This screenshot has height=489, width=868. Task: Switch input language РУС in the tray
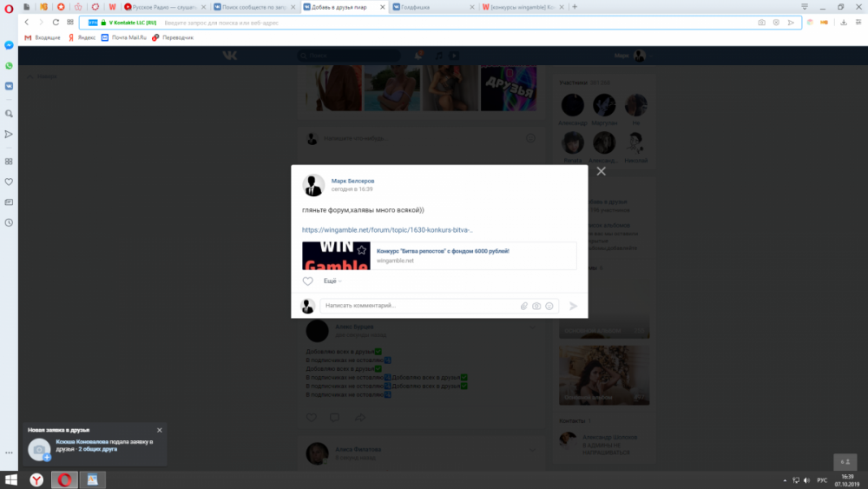point(822,480)
